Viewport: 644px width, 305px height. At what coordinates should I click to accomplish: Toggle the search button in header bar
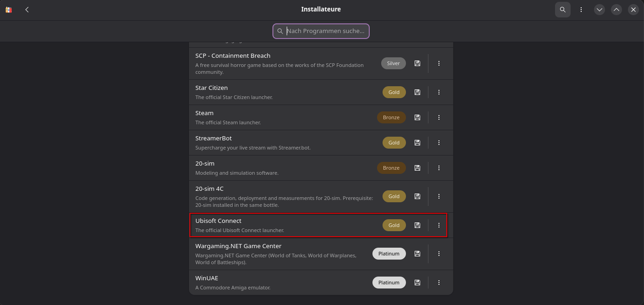(x=563, y=10)
